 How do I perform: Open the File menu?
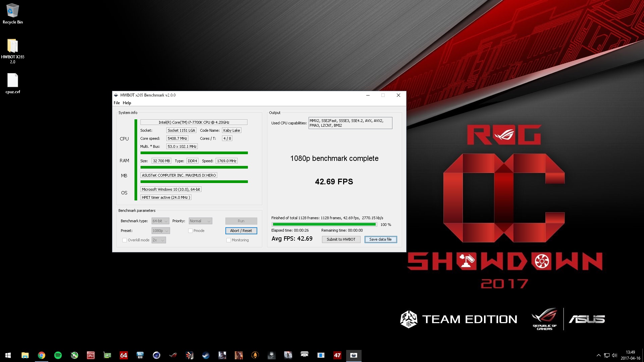117,103
